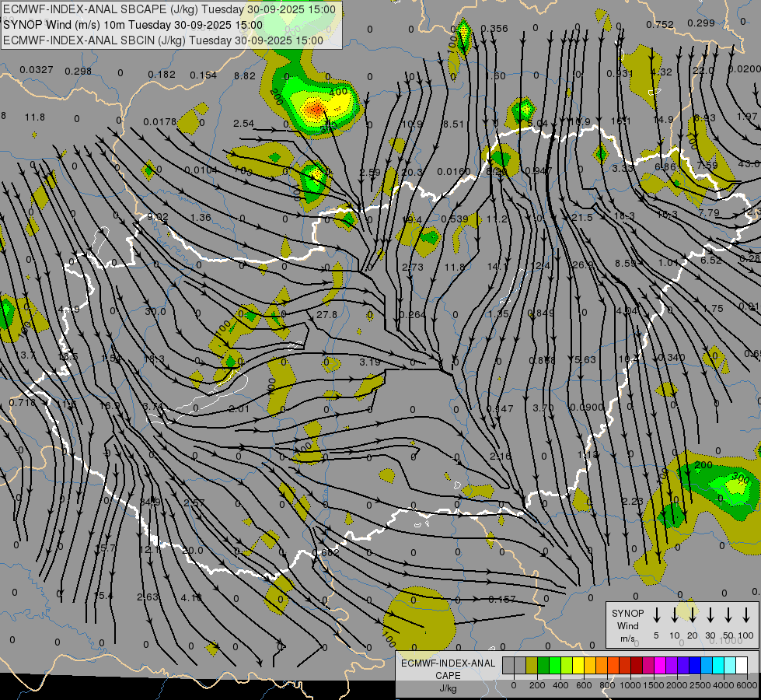Click the map value 1.36
The width and height of the screenshot is (761, 700).
[201, 217]
